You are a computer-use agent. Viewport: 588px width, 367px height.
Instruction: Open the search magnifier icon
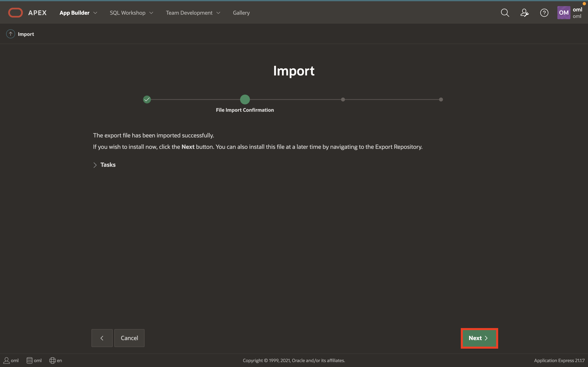[x=505, y=13]
